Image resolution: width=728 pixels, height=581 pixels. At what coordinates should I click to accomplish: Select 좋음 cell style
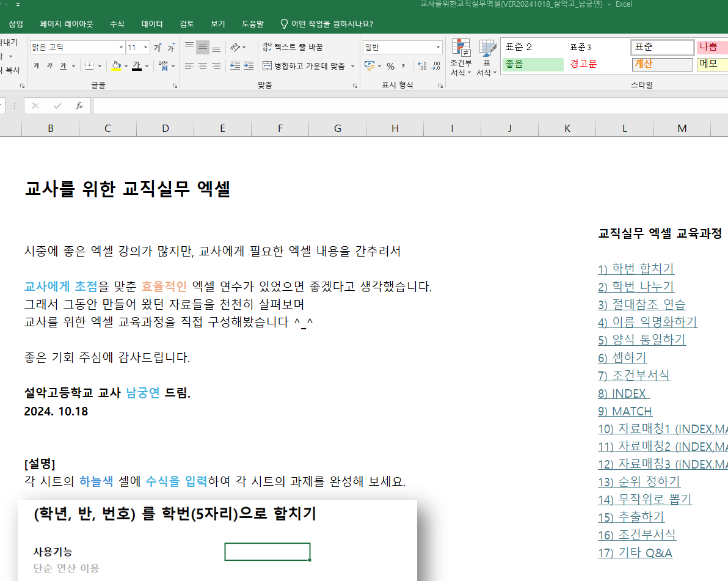coord(533,64)
